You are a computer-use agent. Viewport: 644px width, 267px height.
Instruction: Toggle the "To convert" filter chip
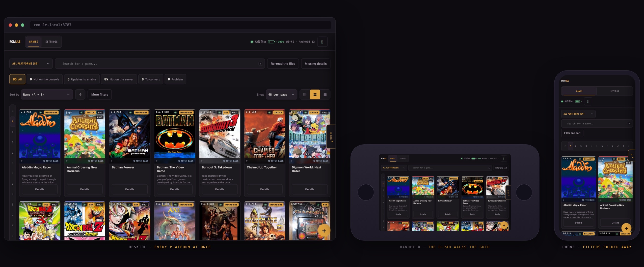[x=151, y=79]
